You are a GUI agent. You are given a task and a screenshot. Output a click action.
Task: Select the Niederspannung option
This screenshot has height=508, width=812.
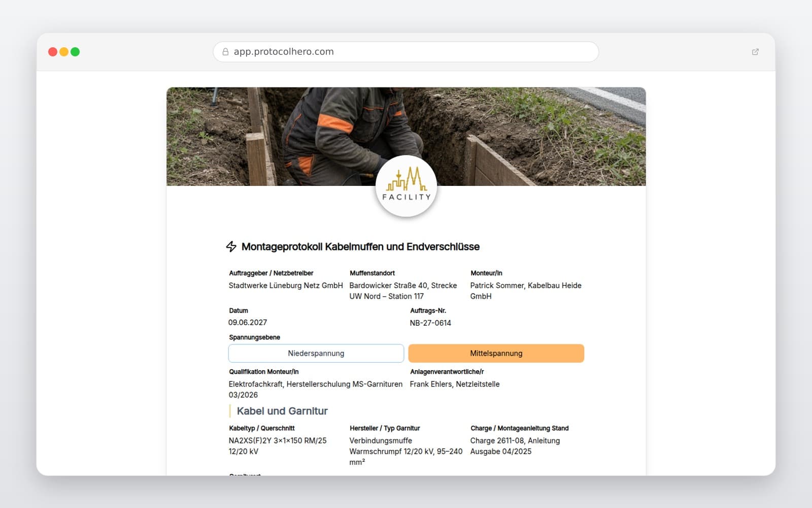click(316, 354)
